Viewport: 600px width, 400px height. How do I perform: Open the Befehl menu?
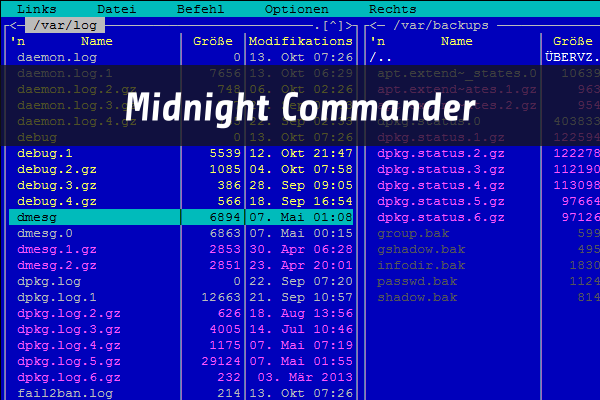click(201, 9)
